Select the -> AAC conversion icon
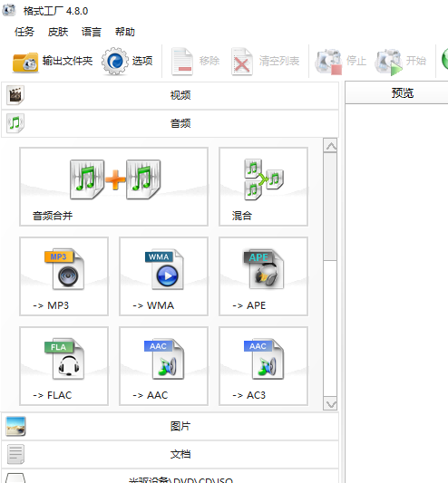448x483 pixels. pos(164,366)
